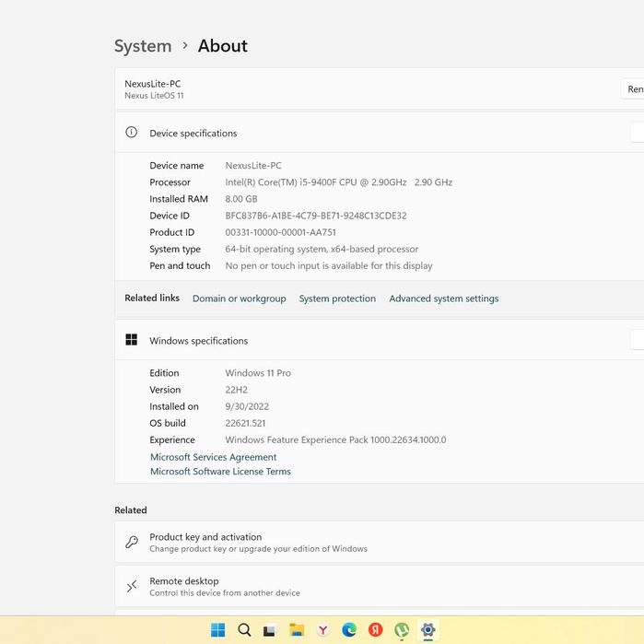Open Microsoft Services Agreement link
Viewport: 644px width, 644px height.
point(213,457)
